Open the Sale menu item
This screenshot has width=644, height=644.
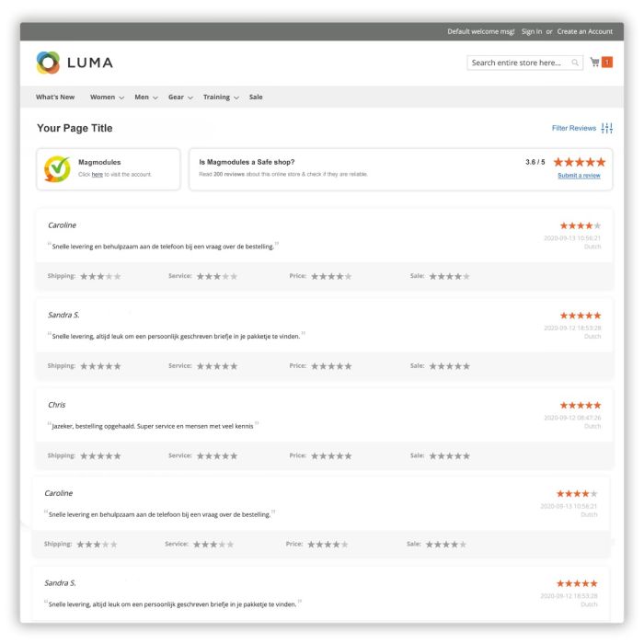(256, 98)
